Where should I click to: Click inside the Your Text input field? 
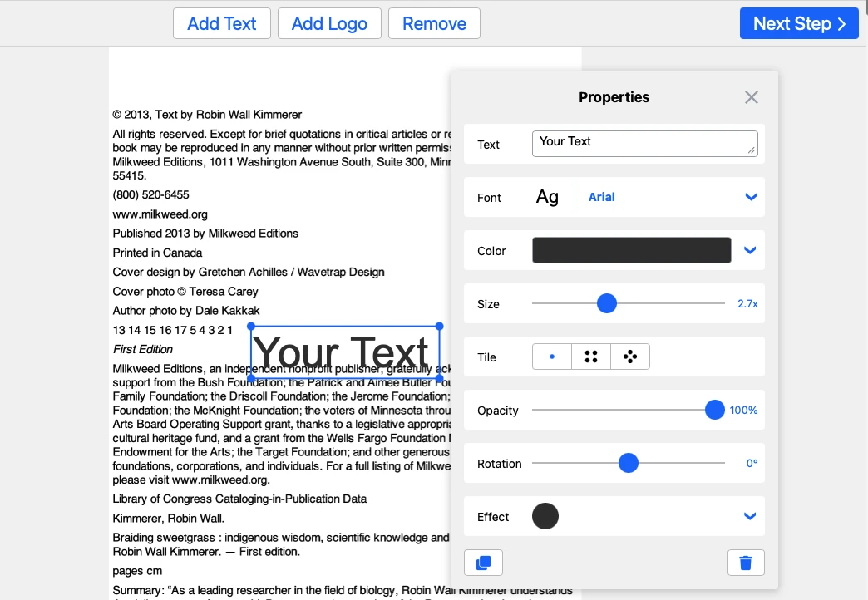coord(645,142)
